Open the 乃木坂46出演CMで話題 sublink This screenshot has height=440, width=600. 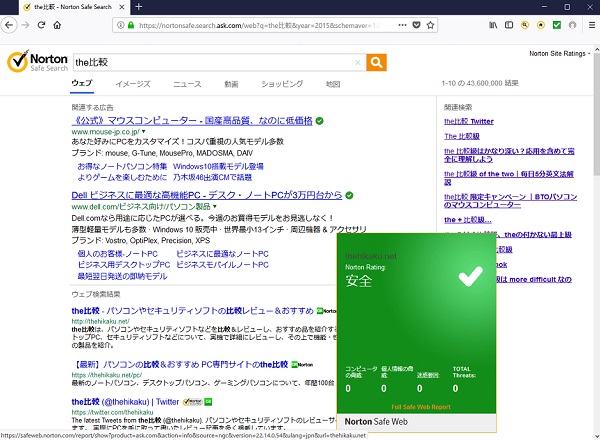coord(212,178)
